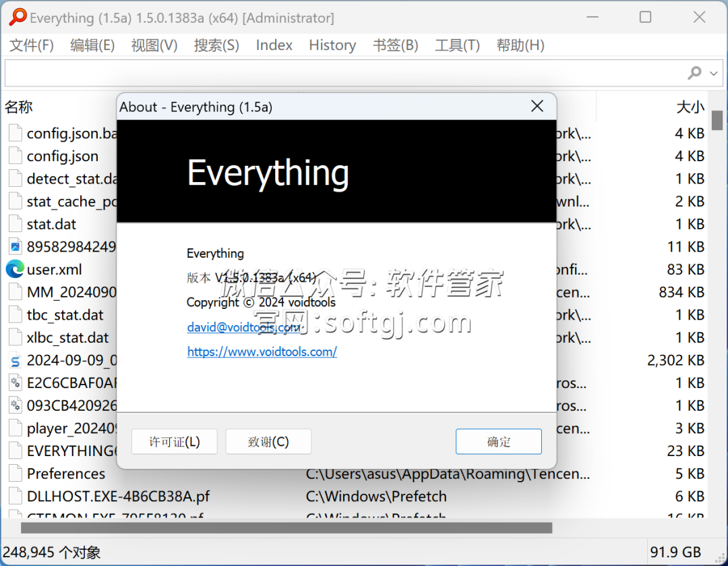This screenshot has width=728, height=566.
Task: Click the file icon beside EVERYTHING file
Action: (x=16, y=451)
